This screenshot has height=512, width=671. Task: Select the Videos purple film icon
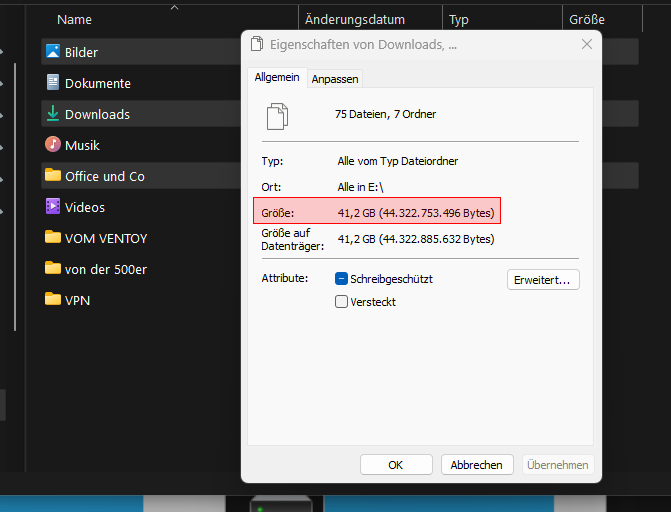(x=53, y=206)
